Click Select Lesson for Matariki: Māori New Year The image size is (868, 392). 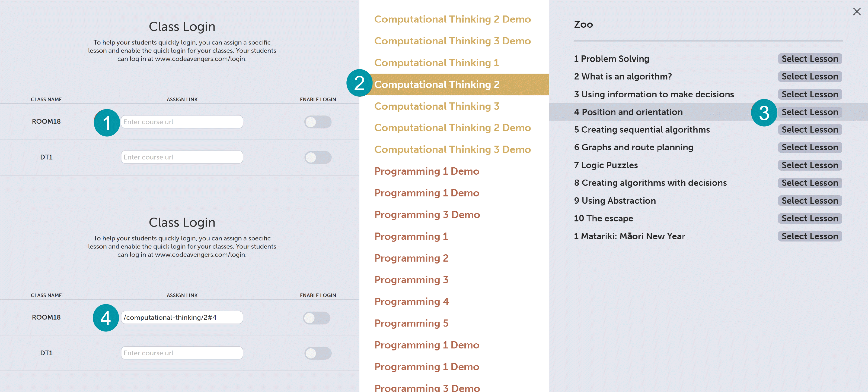click(x=810, y=236)
